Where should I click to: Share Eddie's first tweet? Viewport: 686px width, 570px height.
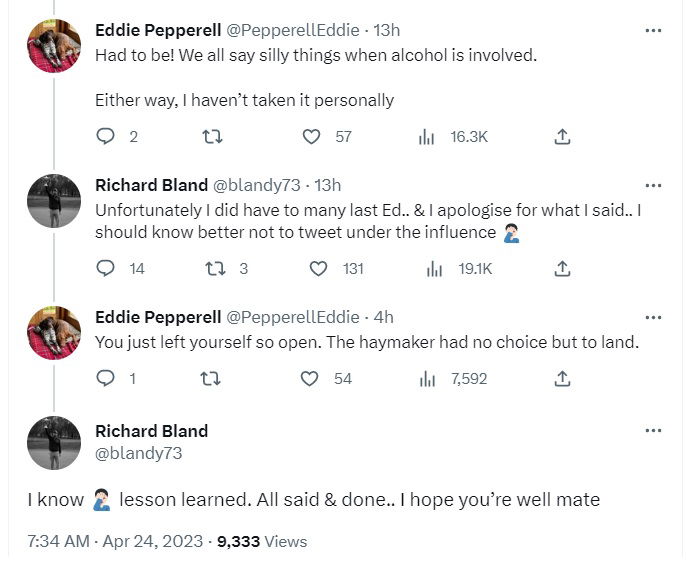point(562,136)
